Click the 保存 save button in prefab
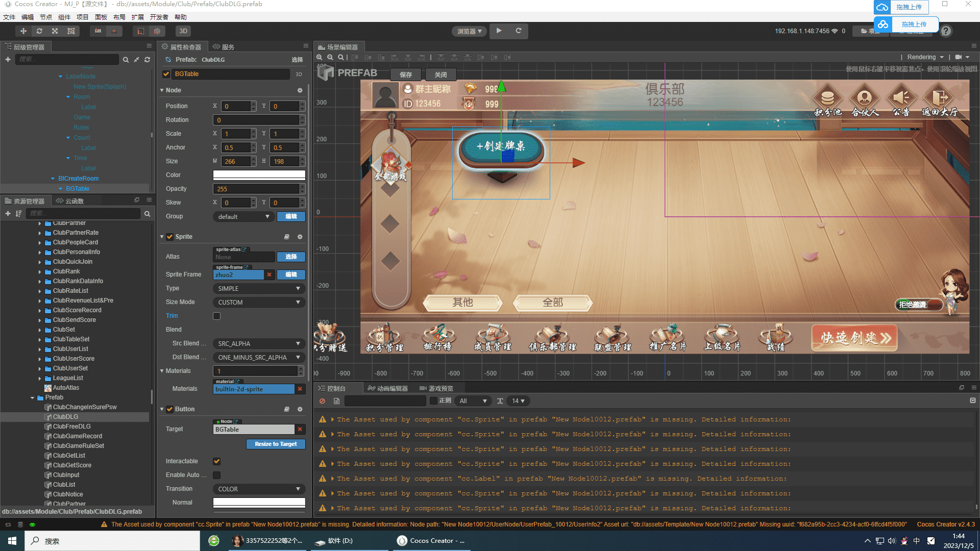The image size is (980, 551). 406,74
